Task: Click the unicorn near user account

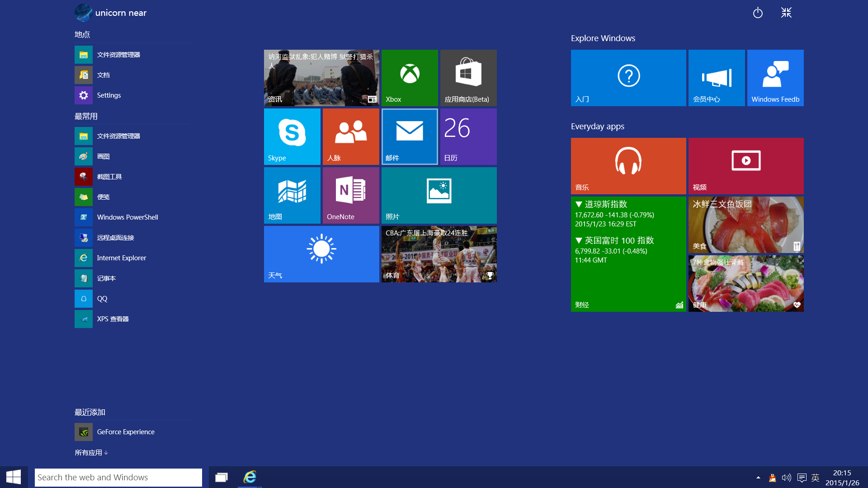Action: pos(111,13)
